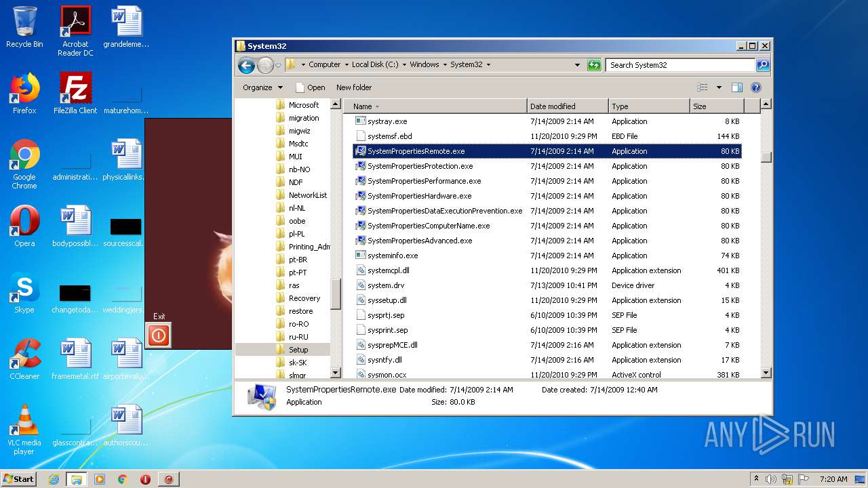Sort files by Name column

click(435, 106)
